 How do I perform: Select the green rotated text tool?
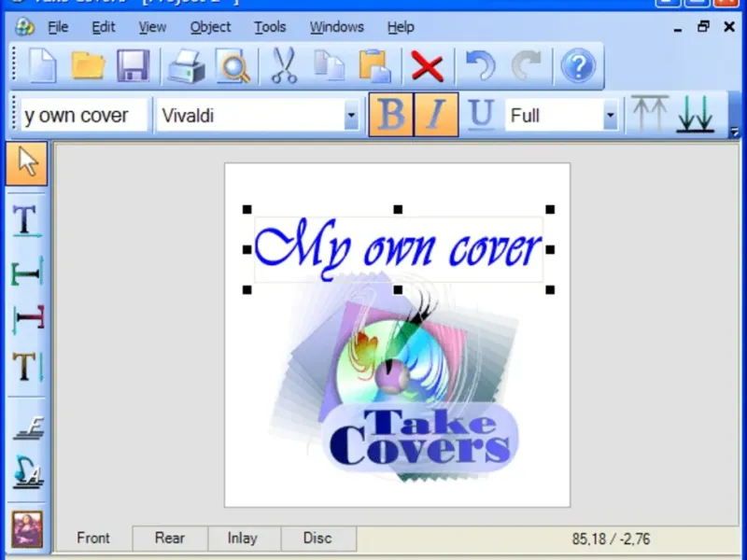click(x=27, y=272)
